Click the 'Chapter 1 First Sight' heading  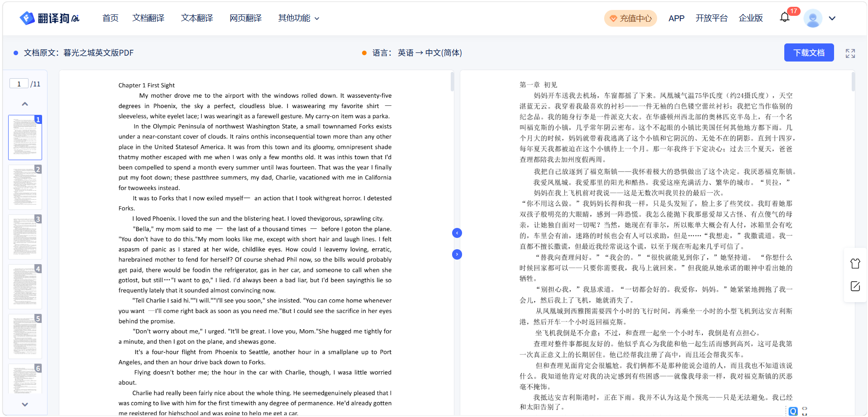(147, 85)
